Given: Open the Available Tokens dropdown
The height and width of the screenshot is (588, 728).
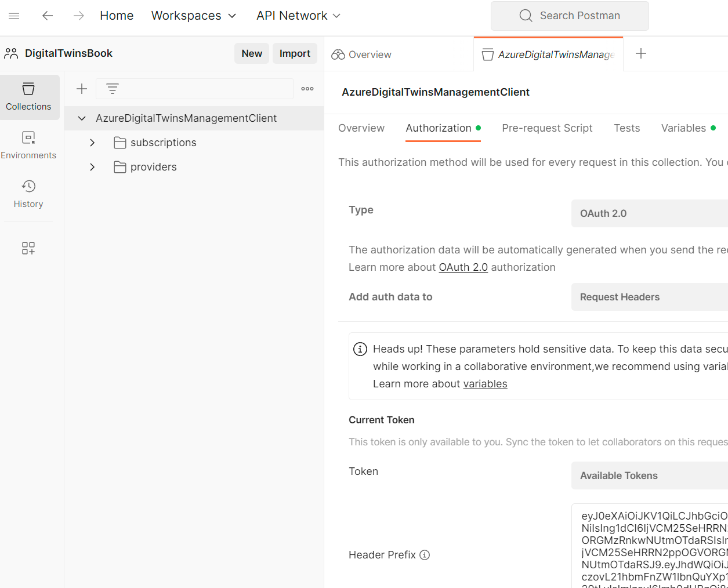Looking at the screenshot, I should 650,476.
